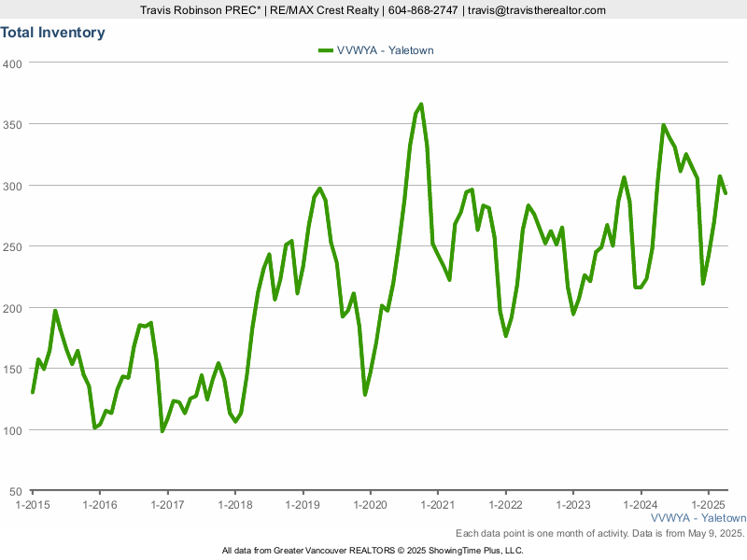The width and height of the screenshot is (747, 560).
Task: Select the 1-2015 x-axis label
Action: (x=33, y=505)
